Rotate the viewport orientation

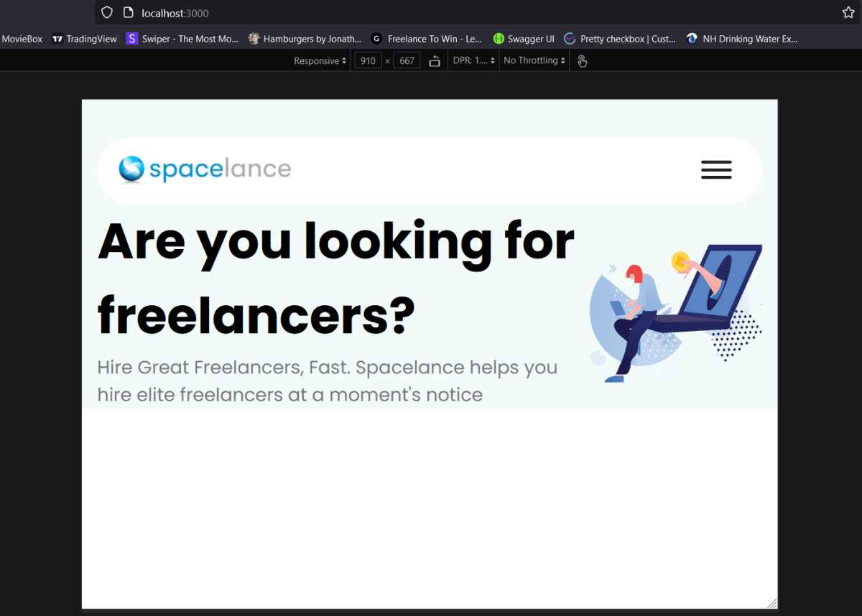435,61
